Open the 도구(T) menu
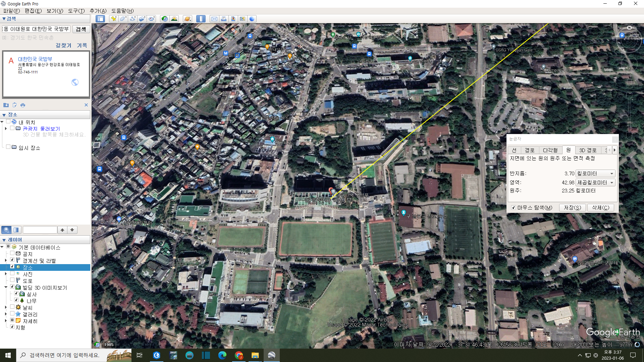Image resolution: width=644 pixels, height=362 pixels. (x=76, y=11)
